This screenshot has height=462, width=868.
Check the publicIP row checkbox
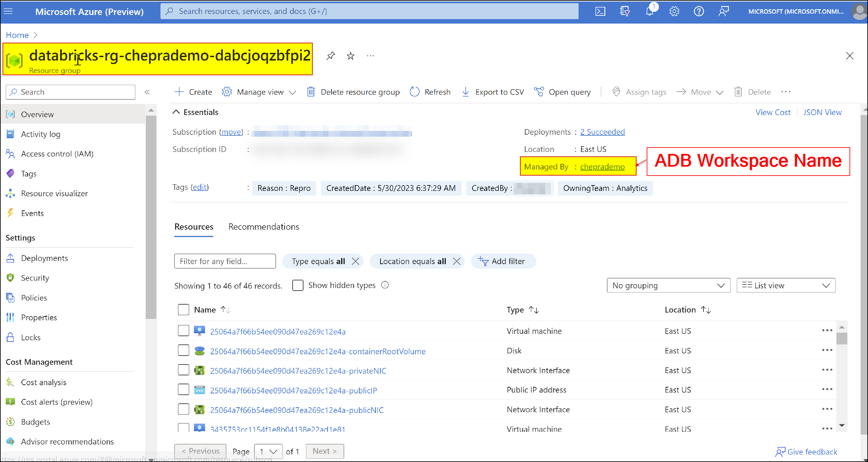tap(183, 389)
